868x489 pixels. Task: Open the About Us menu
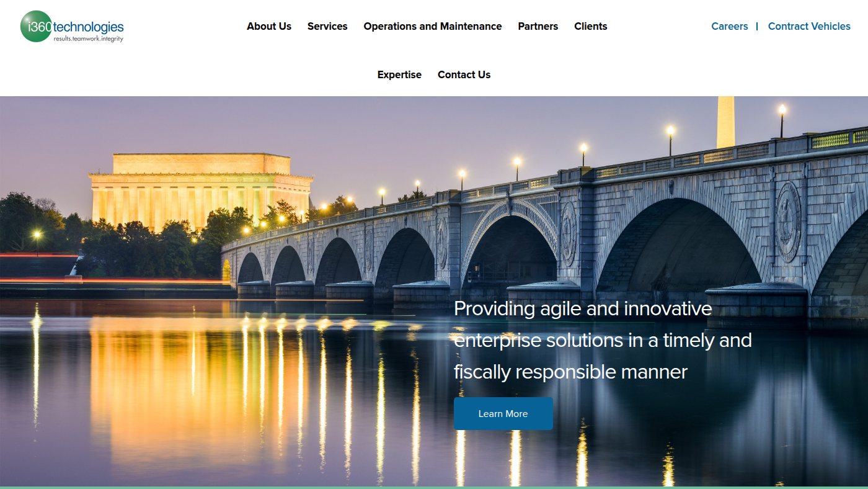tap(269, 26)
